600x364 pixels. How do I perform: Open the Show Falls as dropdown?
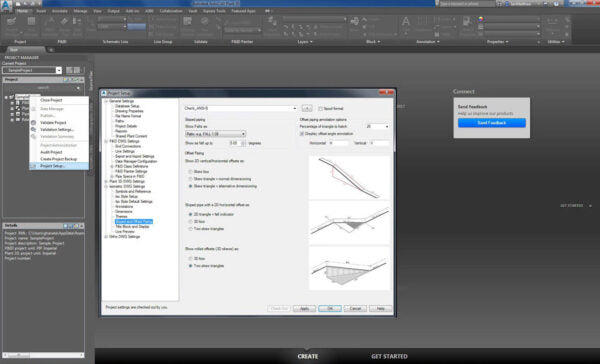(215, 134)
